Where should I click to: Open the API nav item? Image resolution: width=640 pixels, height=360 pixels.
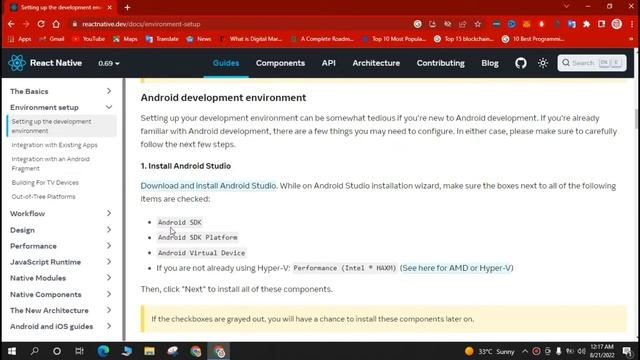[328, 63]
